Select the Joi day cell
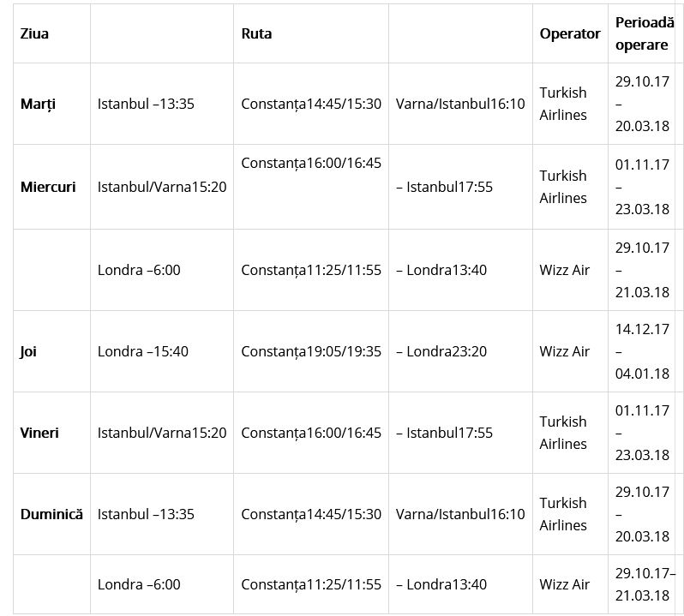Viewport: 684px width, 616px height. pyautogui.click(x=29, y=351)
